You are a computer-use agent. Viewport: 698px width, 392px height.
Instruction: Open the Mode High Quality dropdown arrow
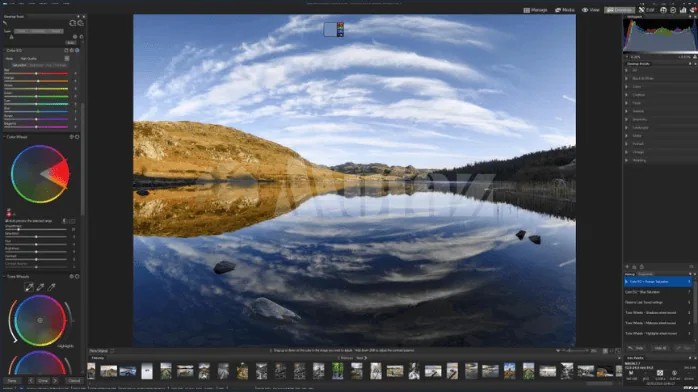[x=67, y=58]
